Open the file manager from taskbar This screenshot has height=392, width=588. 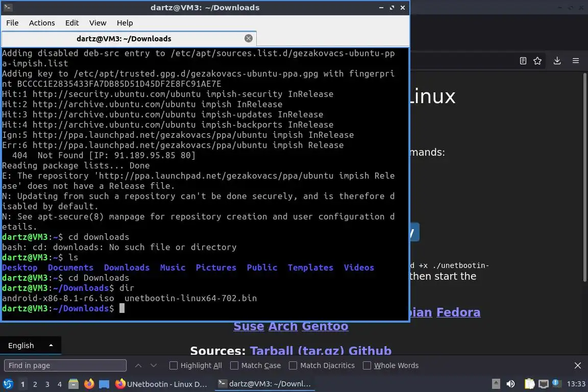(73, 384)
